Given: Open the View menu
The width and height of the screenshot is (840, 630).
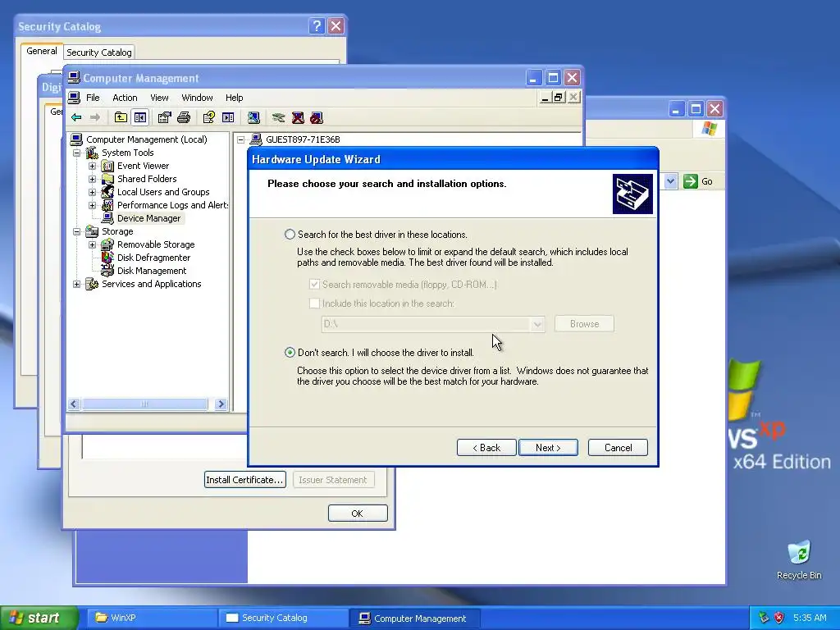Looking at the screenshot, I should (159, 98).
